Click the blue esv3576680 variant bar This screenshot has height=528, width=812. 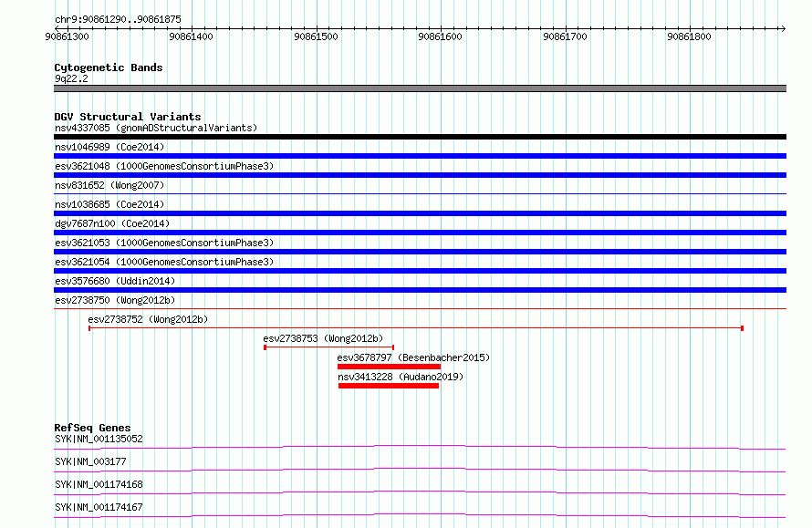pyautogui.click(x=420, y=290)
